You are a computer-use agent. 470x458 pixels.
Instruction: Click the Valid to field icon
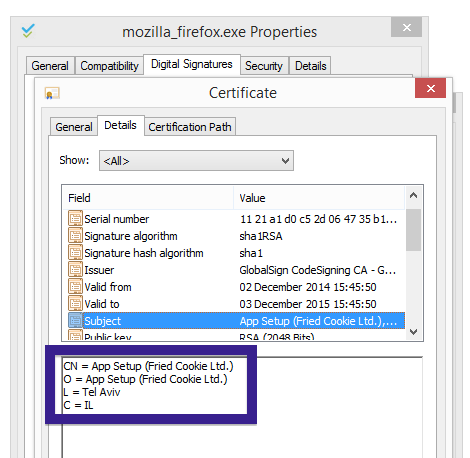click(75, 304)
